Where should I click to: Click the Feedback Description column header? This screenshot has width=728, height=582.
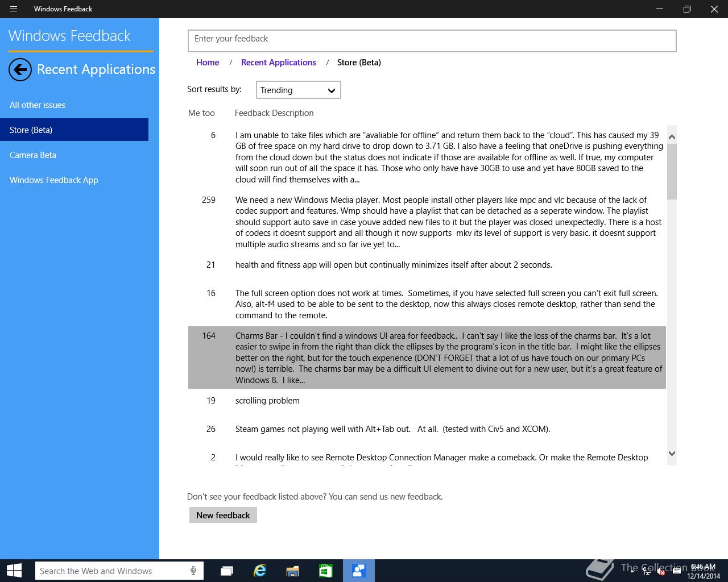point(274,113)
